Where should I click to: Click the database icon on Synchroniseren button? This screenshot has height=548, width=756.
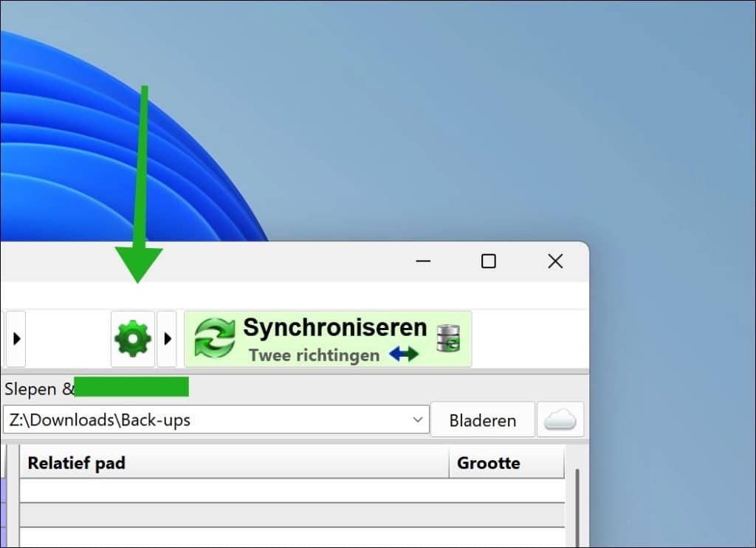pyautogui.click(x=448, y=338)
